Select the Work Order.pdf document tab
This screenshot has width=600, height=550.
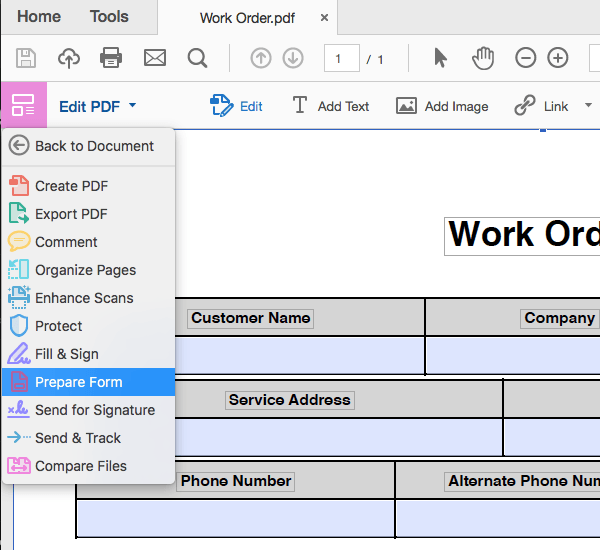coord(247,18)
